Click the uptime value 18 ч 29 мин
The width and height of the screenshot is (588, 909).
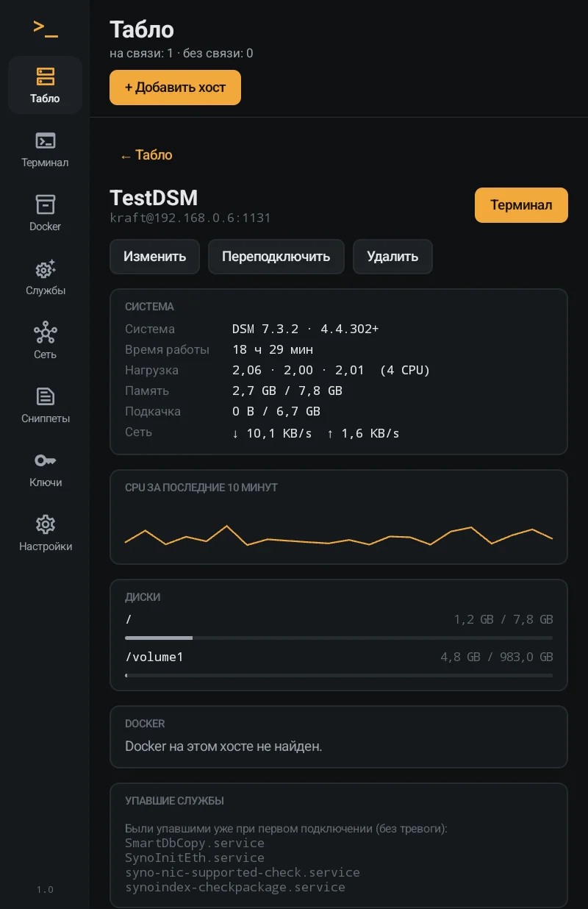coord(273,349)
